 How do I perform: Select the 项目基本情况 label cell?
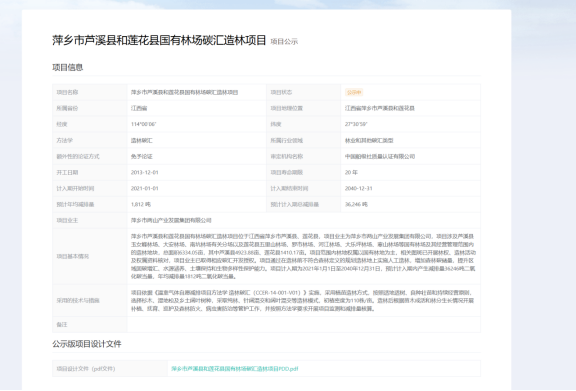(90, 257)
